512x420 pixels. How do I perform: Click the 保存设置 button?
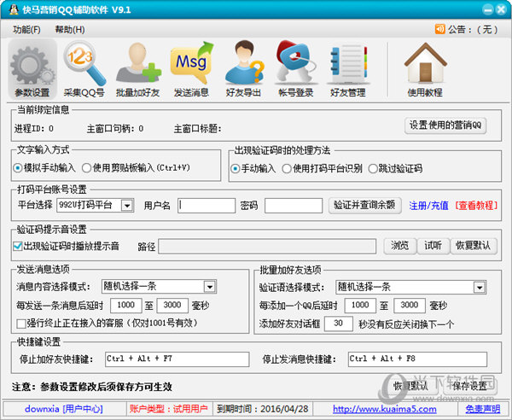[470, 386]
